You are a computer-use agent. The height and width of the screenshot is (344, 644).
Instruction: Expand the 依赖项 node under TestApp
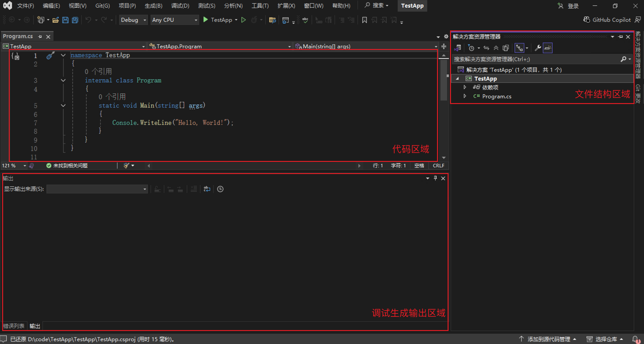[x=465, y=87]
